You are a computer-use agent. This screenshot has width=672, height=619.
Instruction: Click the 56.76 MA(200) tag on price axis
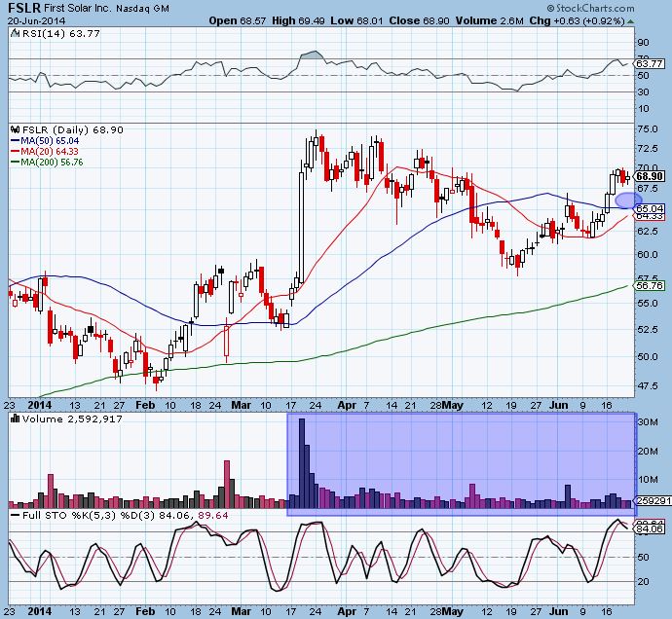pos(650,285)
